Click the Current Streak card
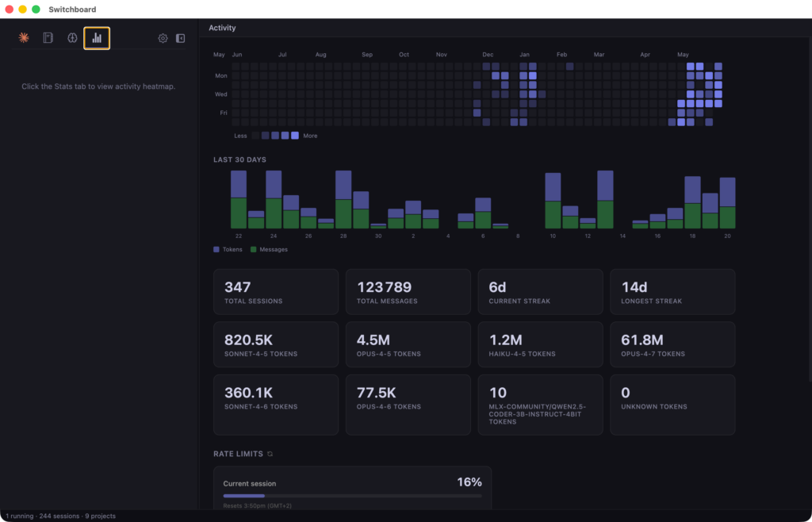The height and width of the screenshot is (522, 812). (x=540, y=292)
